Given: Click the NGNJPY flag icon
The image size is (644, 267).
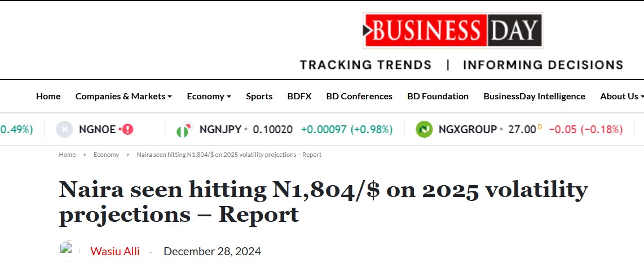Looking at the screenshot, I should click(183, 129).
